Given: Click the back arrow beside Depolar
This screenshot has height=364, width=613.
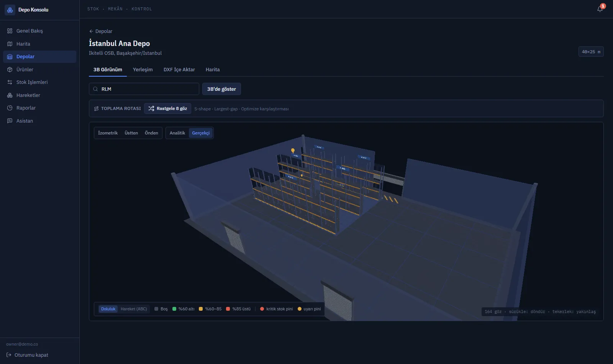Looking at the screenshot, I should 91,31.
